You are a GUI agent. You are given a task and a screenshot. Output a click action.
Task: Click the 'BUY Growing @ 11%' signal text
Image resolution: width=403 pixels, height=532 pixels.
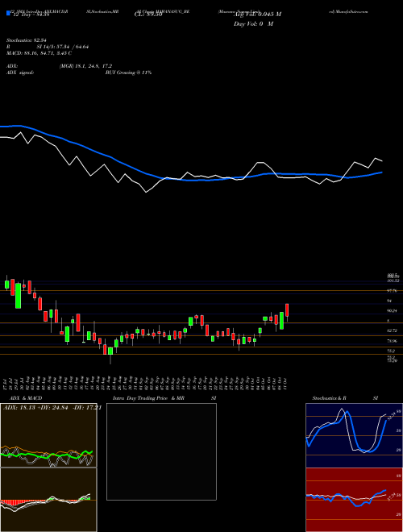128,73
